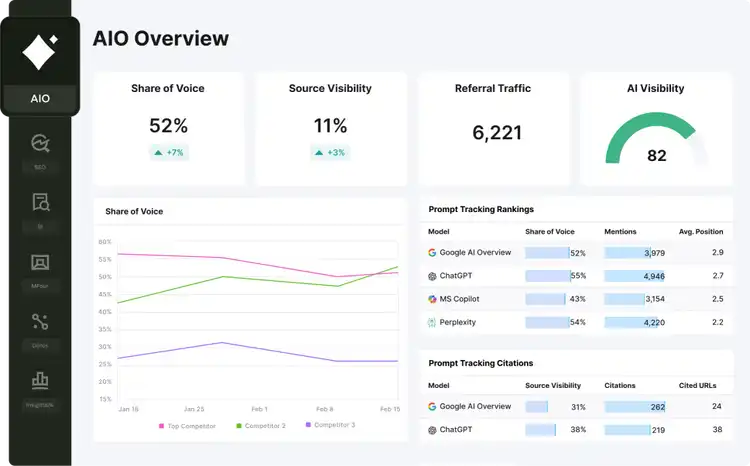The image size is (750, 466).
Task: Select the MS Copilot row
Action: pos(576,299)
